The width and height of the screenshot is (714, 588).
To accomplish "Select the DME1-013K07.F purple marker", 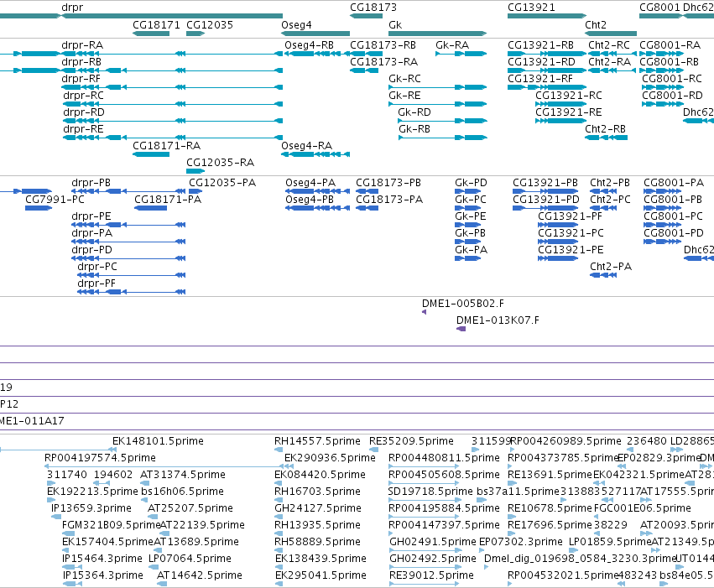I will click(461, 329).
